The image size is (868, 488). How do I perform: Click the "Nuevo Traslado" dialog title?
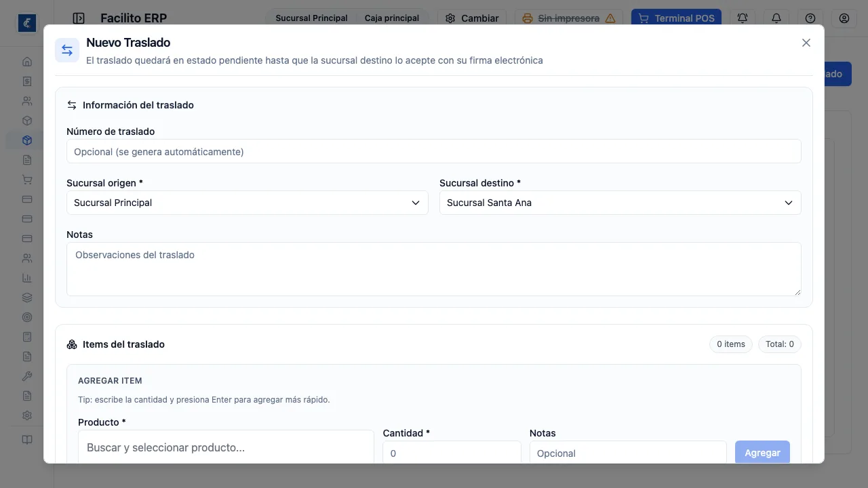(128, 43)
